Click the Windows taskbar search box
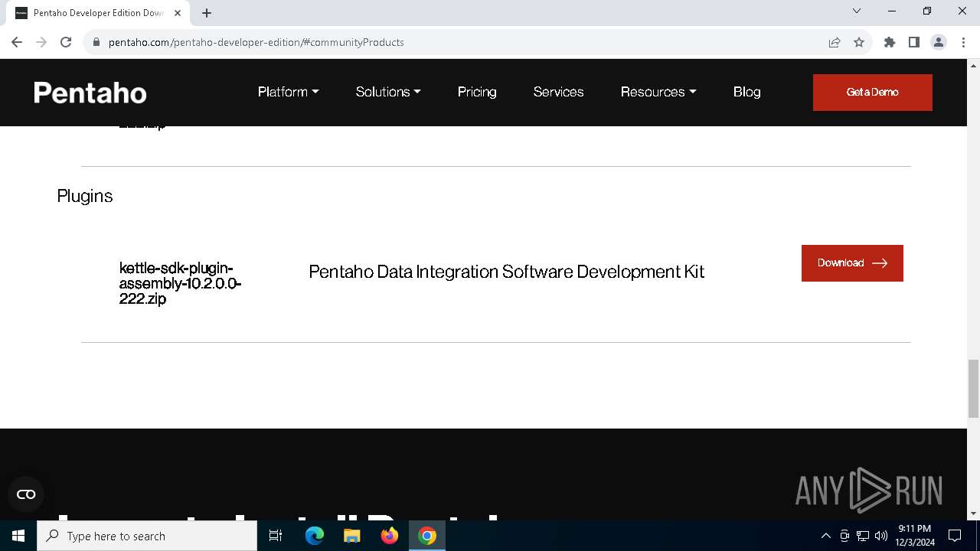The height and width of the screenshot is (551, 980). point(147,536)
